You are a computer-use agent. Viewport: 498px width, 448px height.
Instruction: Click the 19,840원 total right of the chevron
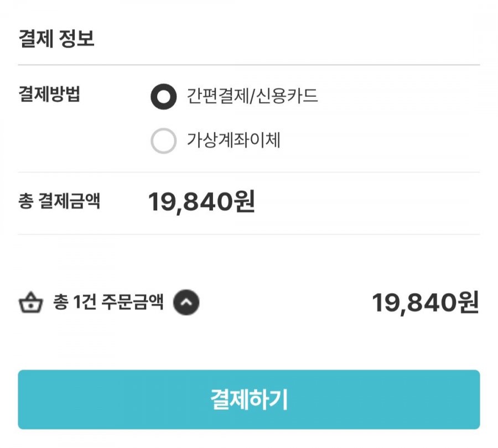[425, 303]
